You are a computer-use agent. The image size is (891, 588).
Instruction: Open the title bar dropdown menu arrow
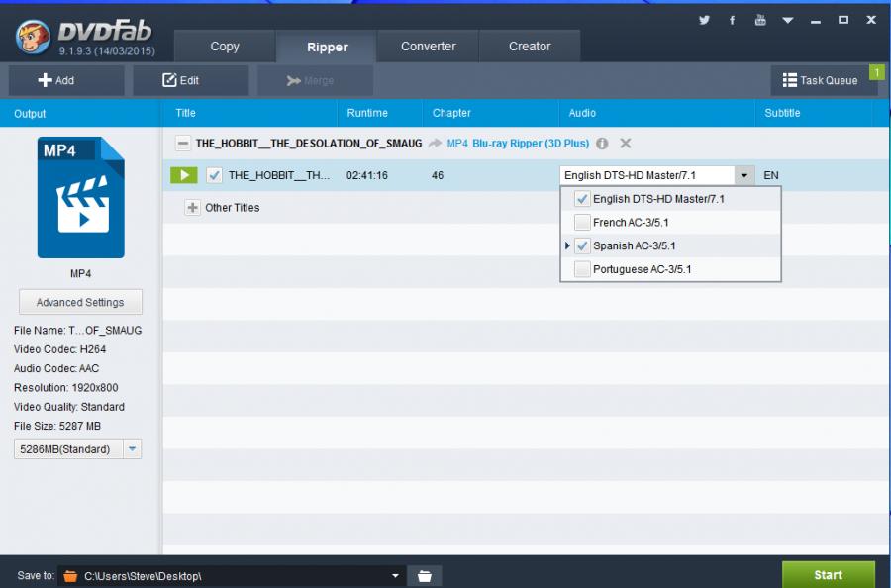coord(788,21)
